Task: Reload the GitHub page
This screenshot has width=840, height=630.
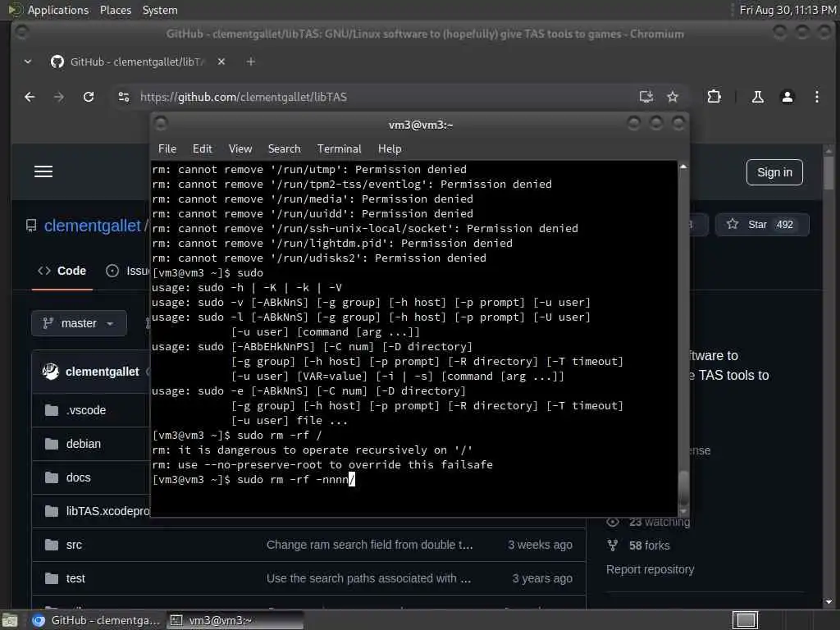Action: (89, 97)
